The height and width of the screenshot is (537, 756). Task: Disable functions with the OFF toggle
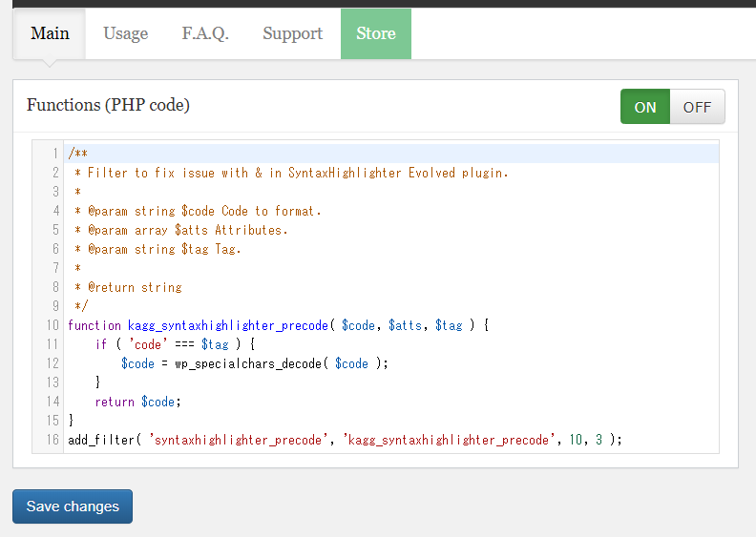[697, 107]
